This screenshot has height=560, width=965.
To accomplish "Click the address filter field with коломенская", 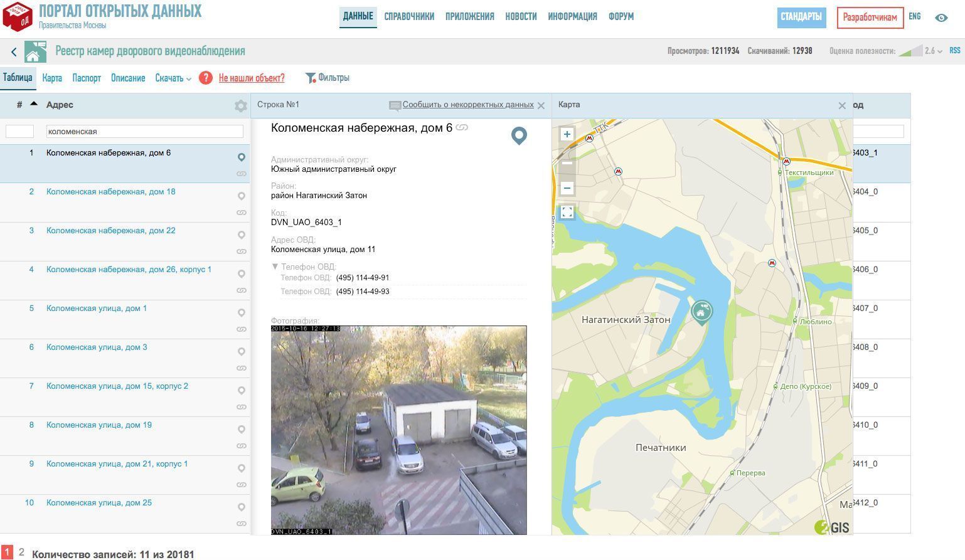I will click(x=145, y=131).
